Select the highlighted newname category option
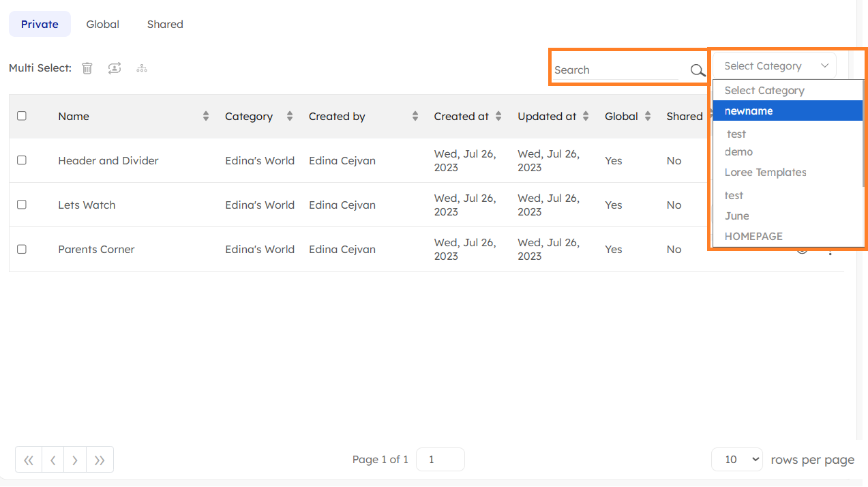Screen dimensions: 868x487 (x=749, y=110)
